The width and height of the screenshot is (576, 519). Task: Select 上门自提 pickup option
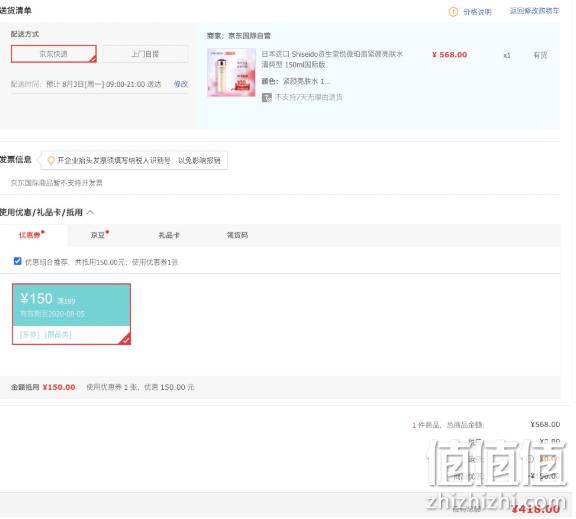(145, 54)
